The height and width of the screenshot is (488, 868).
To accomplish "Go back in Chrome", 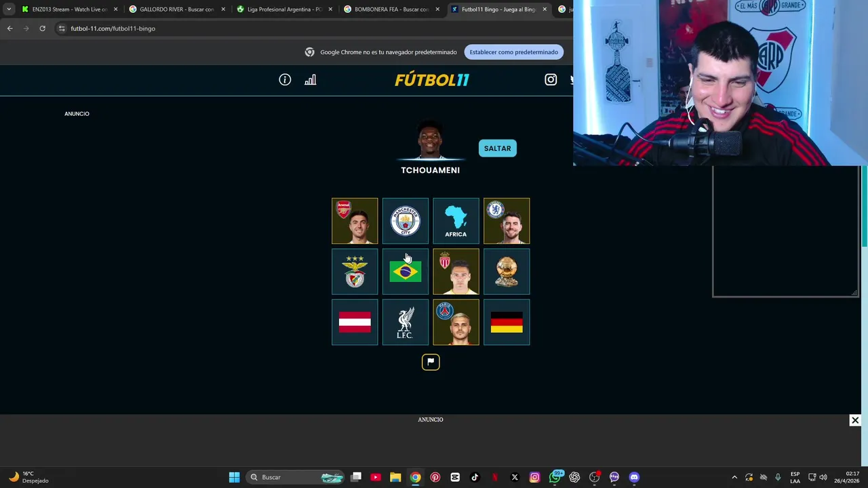I will coord(9,28).
